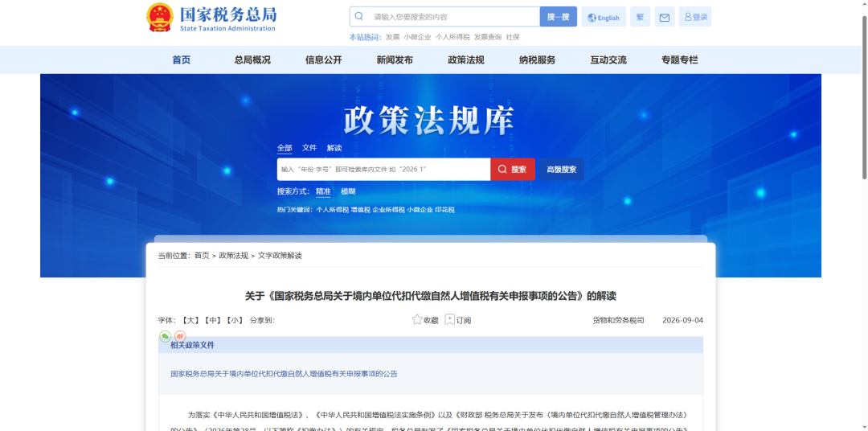
Task: Go to 首页 in breadcrumb
Action: pyautogui.click(x=202, y=256)
